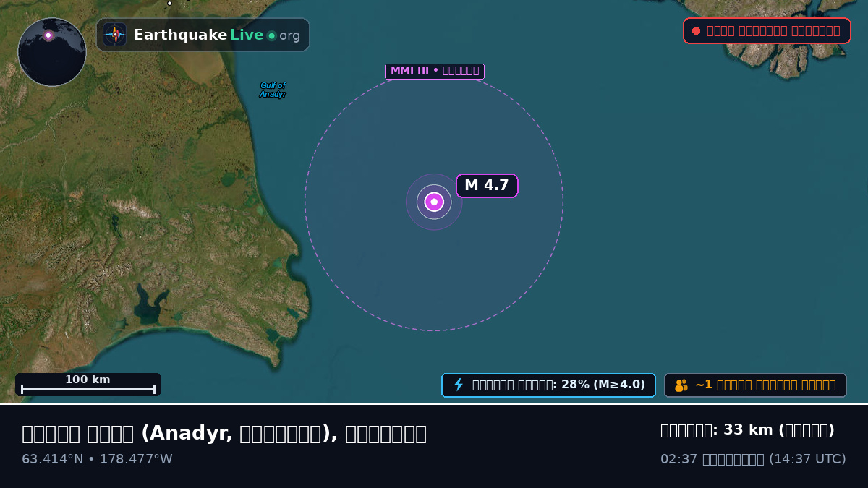Click the MMI III intensity label
This screenshot has height=488, width=868.
(x=435, y=71)
